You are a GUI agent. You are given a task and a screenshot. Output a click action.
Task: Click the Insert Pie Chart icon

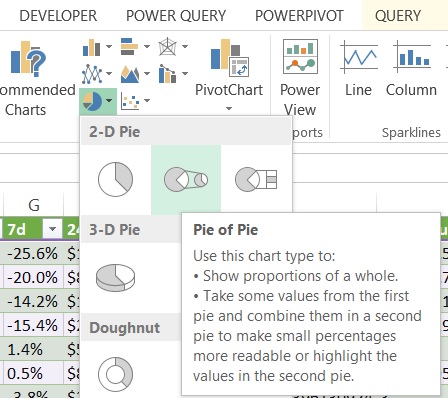(x=92, y=101)
